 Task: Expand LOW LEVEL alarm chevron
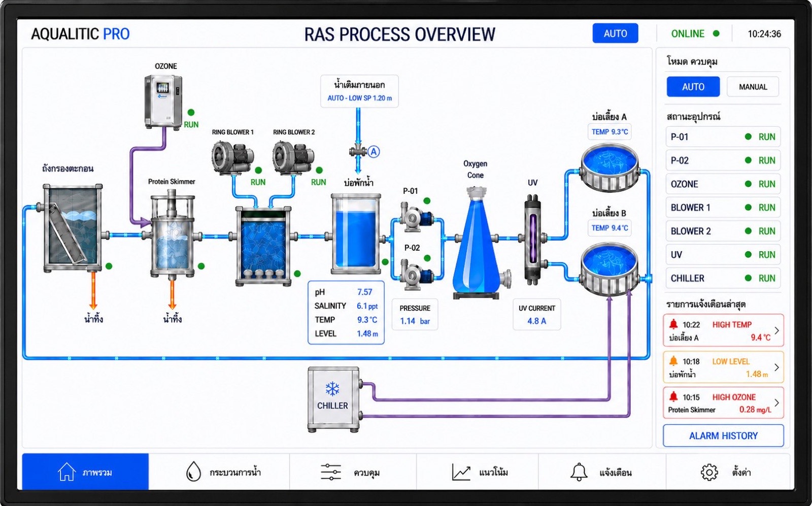click(776, 367)
